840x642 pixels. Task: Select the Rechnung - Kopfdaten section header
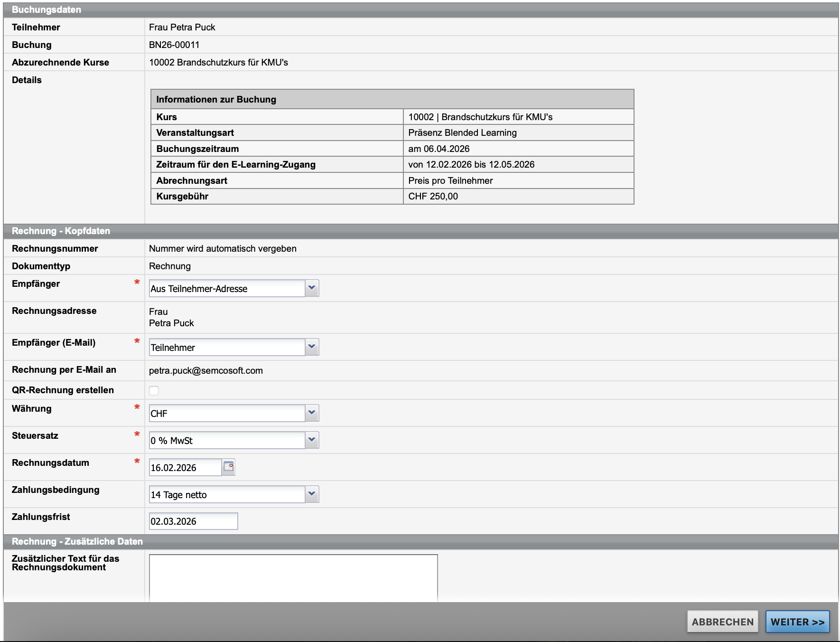click(x=61, y=231)
